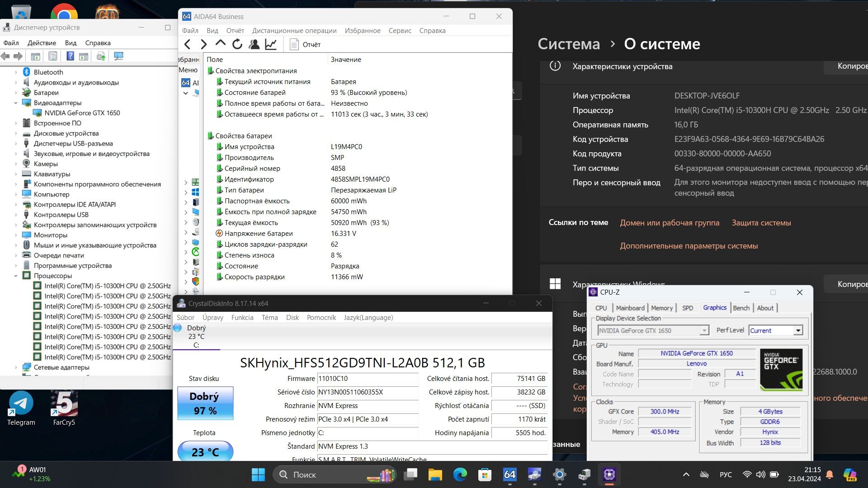Click AIDA64 refresh icon
The width and height of the screenshot is (868, 488).
[x=237, y=44]
